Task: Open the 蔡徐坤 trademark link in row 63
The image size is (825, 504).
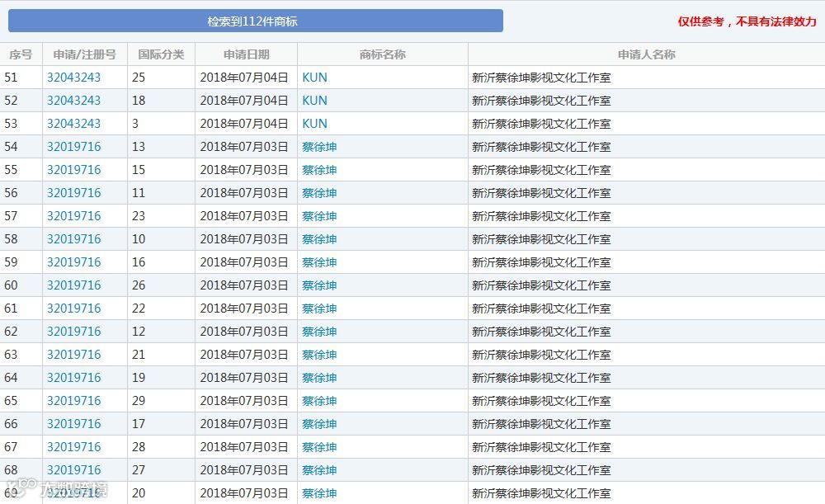Action: point(319,356)
